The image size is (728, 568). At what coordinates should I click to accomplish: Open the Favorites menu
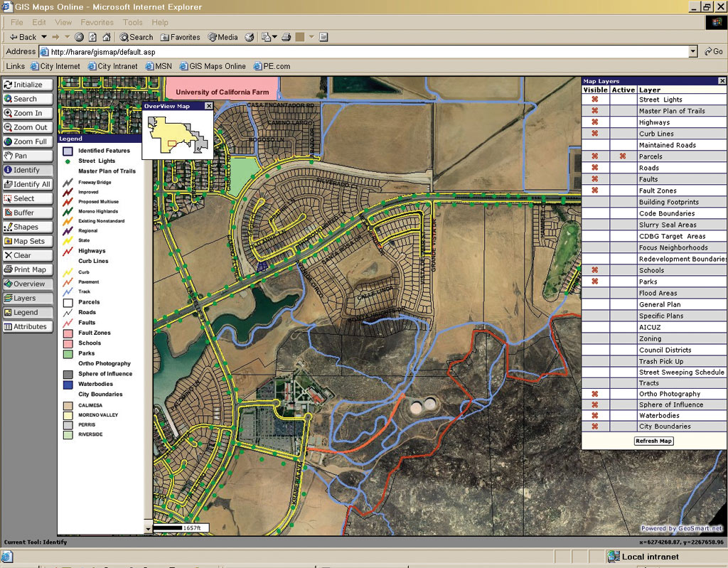coord(97,22)
